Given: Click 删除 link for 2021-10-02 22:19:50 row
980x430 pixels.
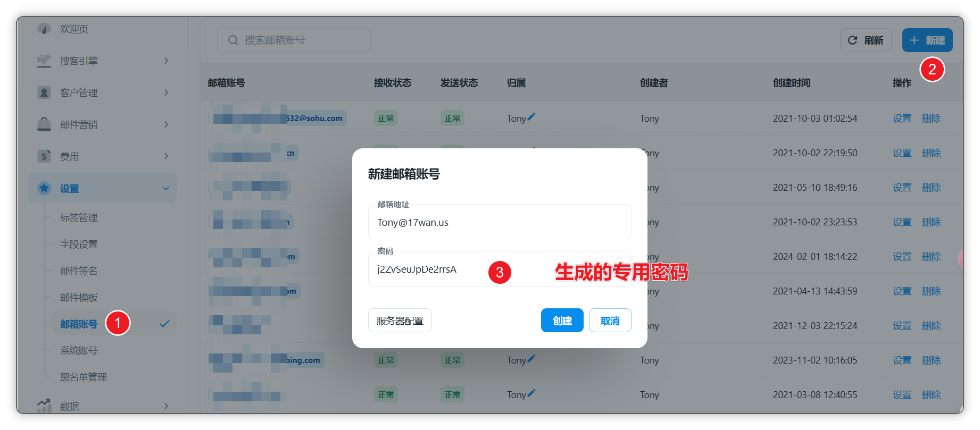Looking at the screenshot, I should coord(932,153).
